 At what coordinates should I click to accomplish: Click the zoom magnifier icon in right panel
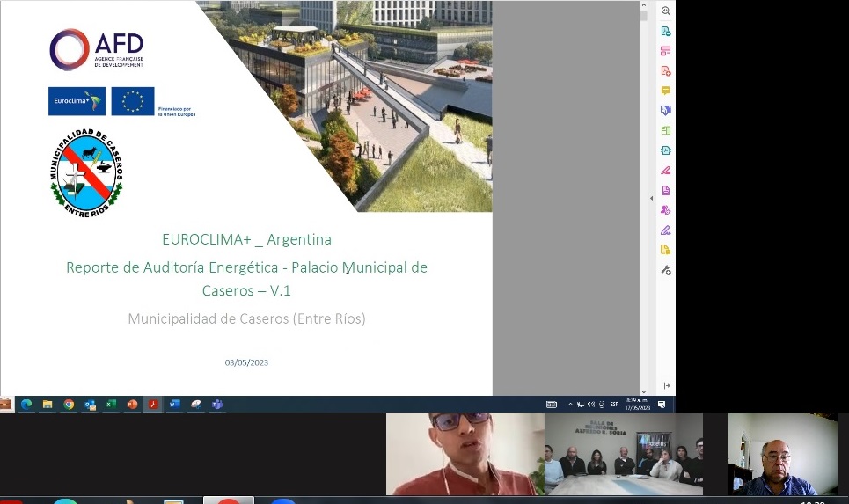coord(666,11)
